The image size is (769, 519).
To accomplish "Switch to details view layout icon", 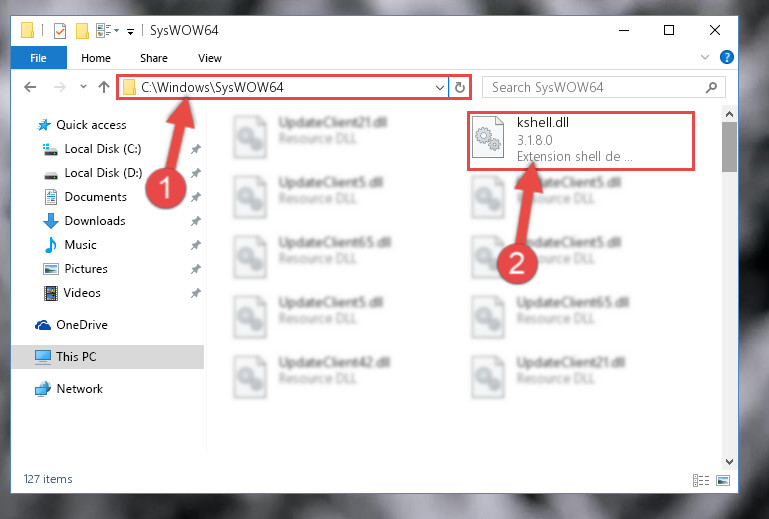I will (x=701, y=480).
